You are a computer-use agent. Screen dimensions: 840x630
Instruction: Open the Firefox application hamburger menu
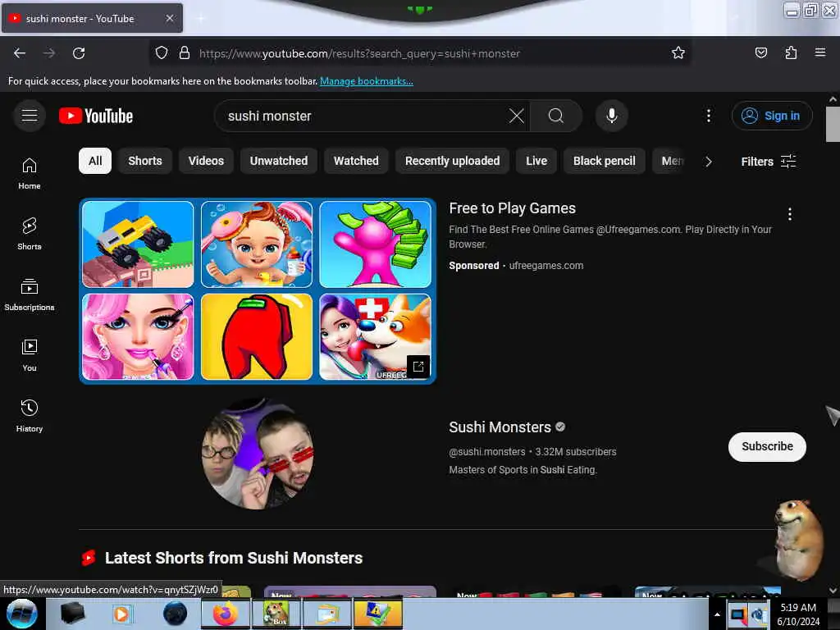(x=819, y=52)
